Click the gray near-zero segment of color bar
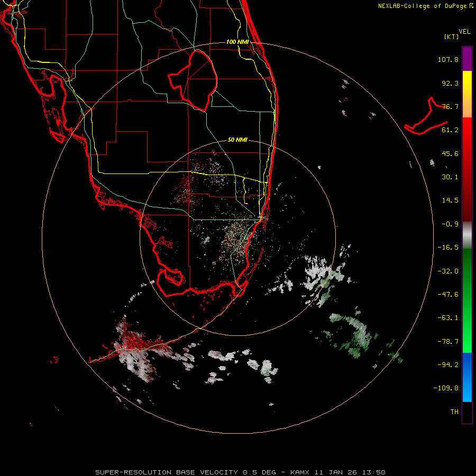Screen dimensions: 476x476 467,234
